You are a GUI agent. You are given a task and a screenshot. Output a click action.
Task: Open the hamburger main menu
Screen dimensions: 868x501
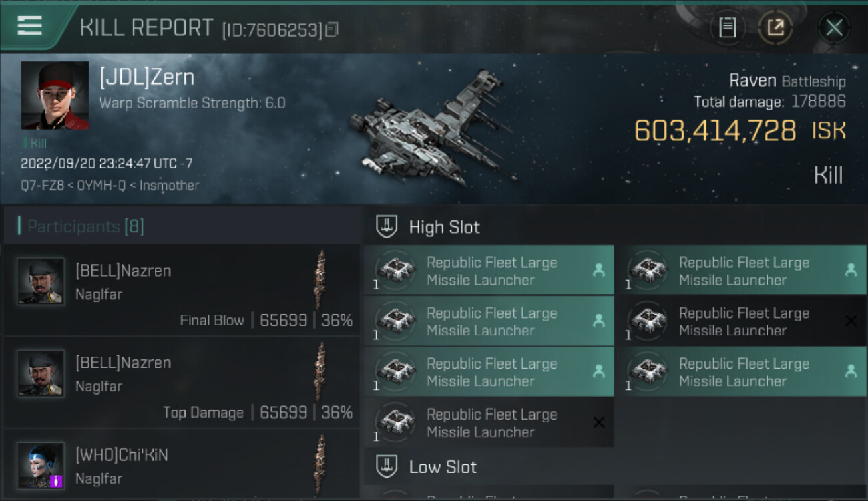click(29, 25)
